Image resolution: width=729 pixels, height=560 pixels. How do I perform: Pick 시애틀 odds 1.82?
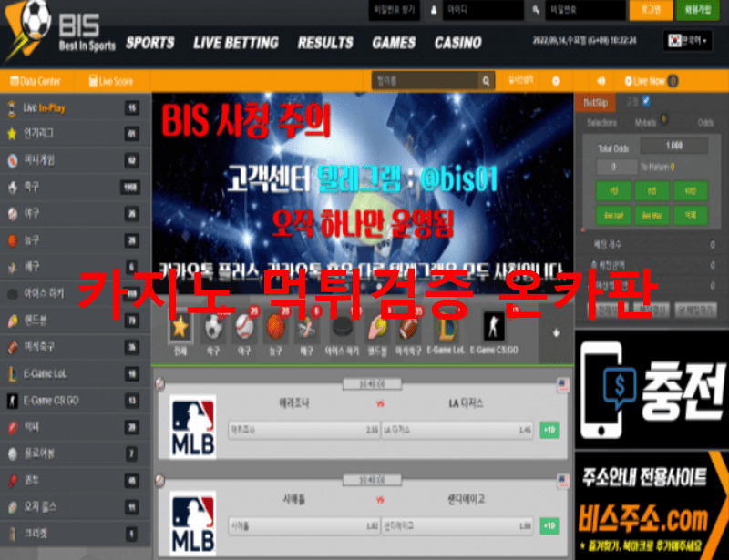coord(304,526)
